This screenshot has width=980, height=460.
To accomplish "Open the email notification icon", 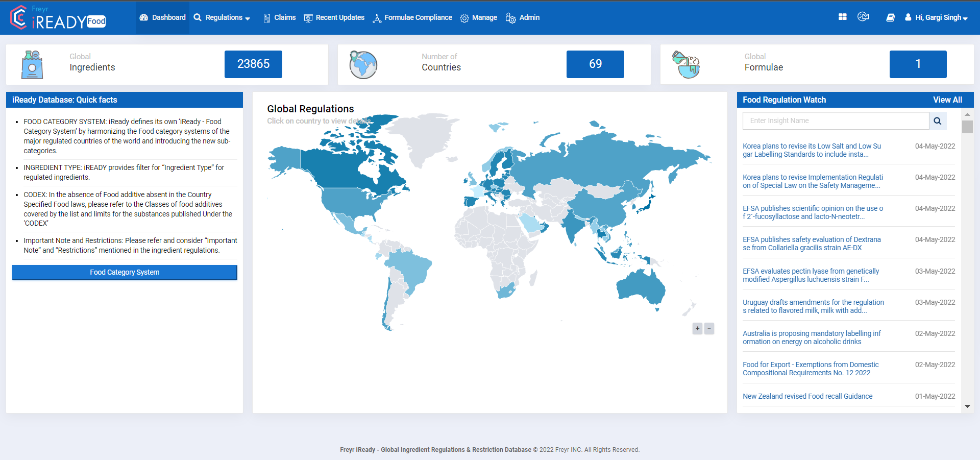I will tap(864, 16).
